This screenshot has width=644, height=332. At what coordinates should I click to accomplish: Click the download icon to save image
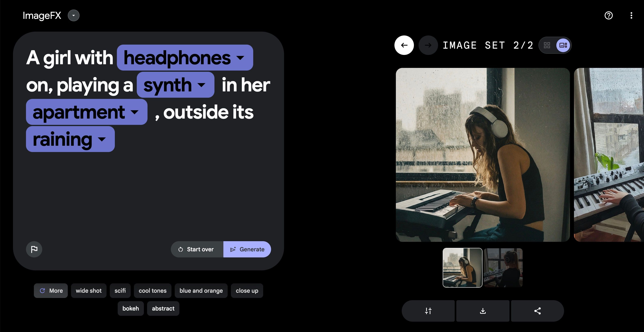click(483, 310)
